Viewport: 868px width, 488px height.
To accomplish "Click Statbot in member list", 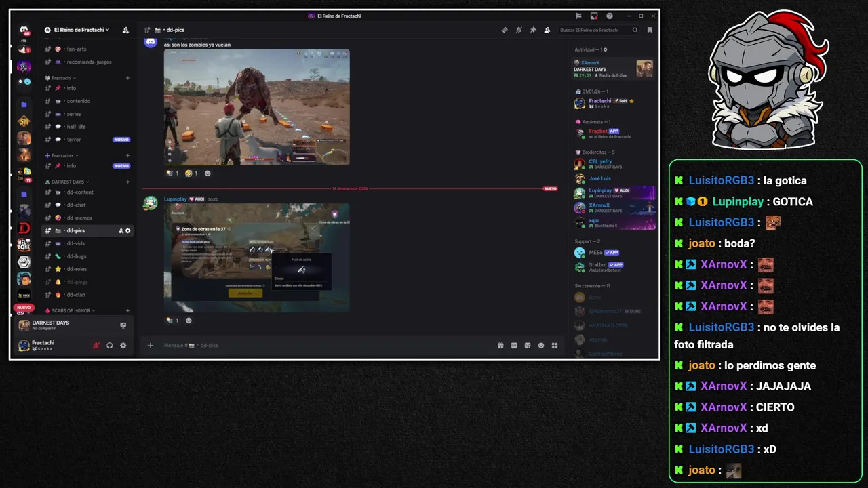I will point(614,266).
